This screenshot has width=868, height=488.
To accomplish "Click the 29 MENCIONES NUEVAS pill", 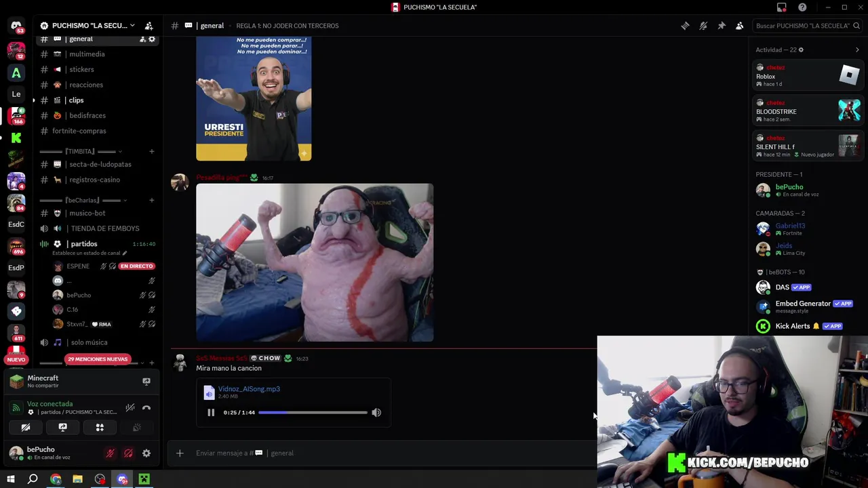I will pyautogui.click(x=98, y=359).
